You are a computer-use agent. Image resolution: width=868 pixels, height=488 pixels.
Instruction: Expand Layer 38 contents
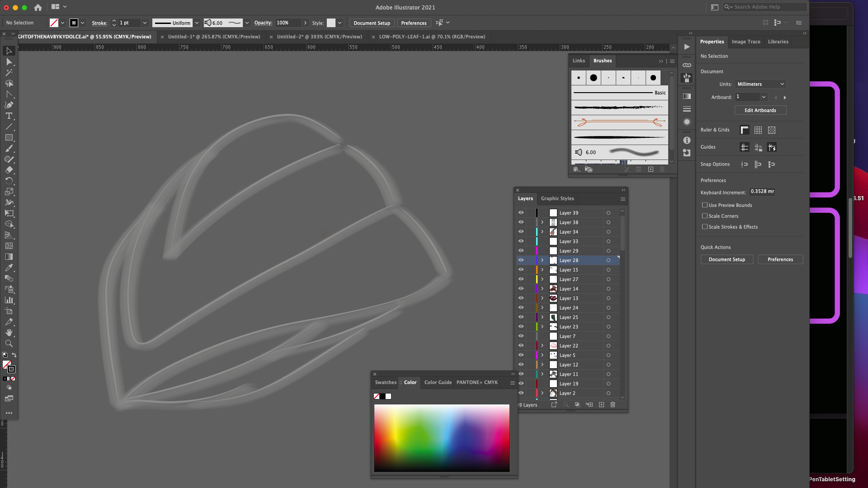pyautogui.click(x=542, y=222)
